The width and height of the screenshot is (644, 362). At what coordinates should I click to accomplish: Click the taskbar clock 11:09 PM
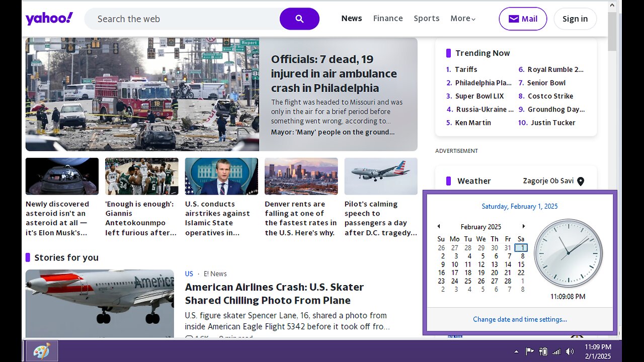pyautogui.click(x=598, y=351)
